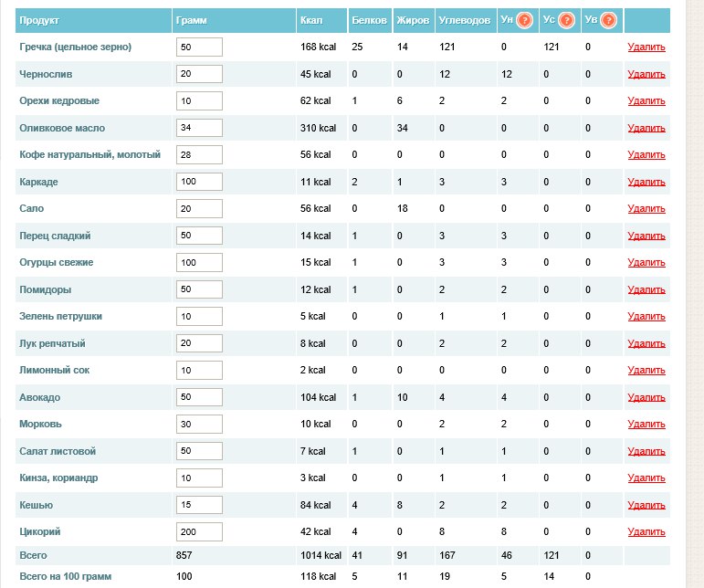Click the Лимонный сок product name

[x=55, y=371]
